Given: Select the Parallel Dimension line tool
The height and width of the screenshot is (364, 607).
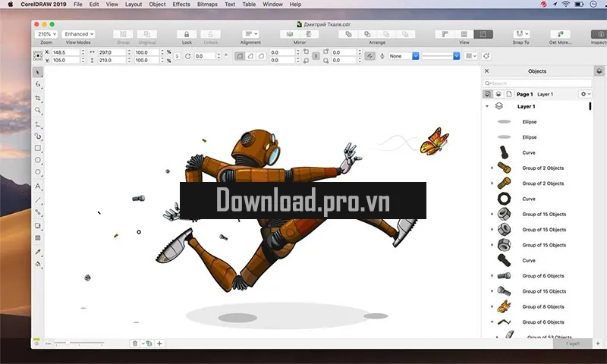Looking at the screenshot, I should [x=37, y=200].
